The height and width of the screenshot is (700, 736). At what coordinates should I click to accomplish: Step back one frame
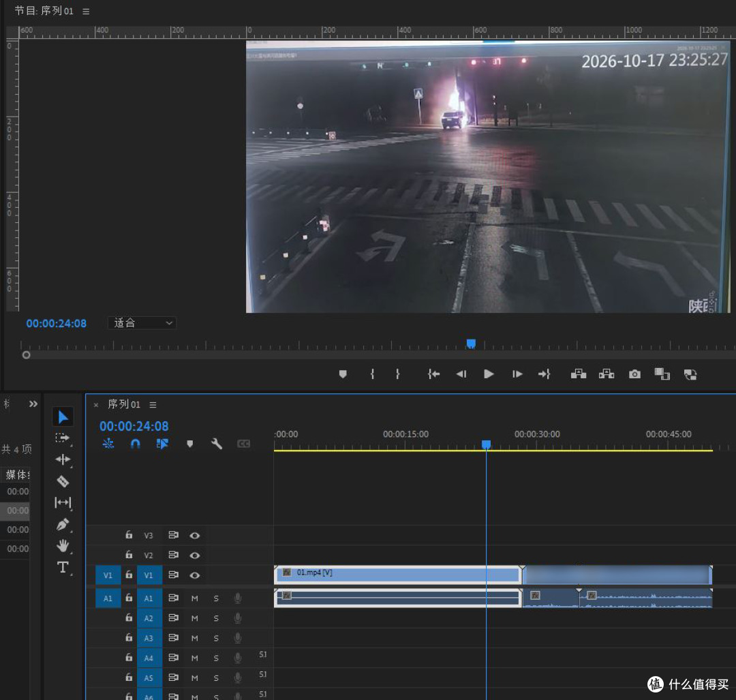[461, 374]
